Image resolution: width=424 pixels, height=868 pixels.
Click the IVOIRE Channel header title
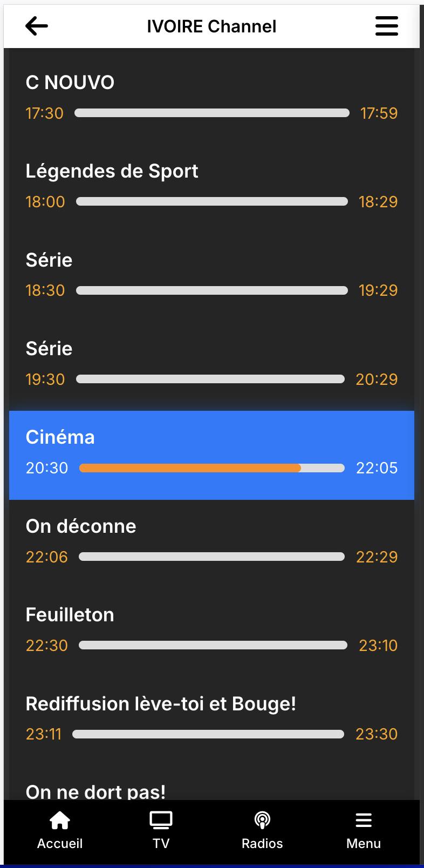pos(211,26)
